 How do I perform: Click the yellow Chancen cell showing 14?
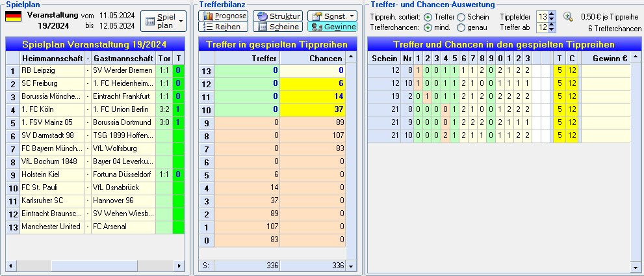point(313,96)
